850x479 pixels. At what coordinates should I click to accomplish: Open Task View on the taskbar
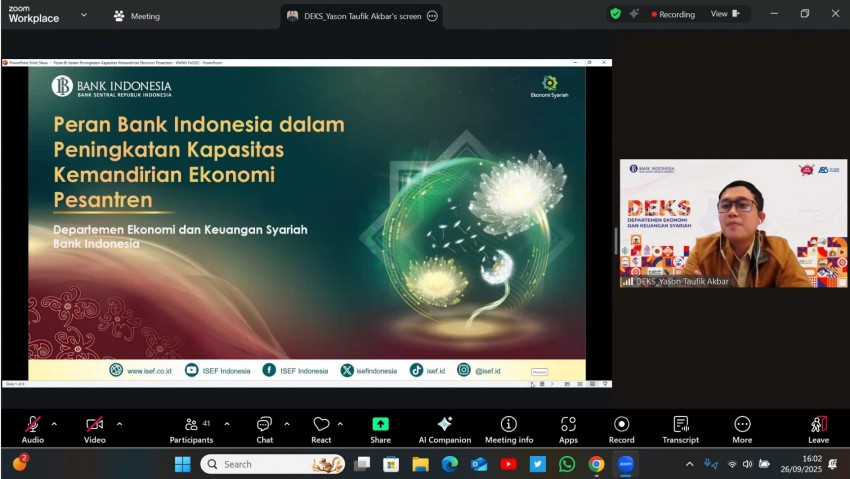(362, 464)
